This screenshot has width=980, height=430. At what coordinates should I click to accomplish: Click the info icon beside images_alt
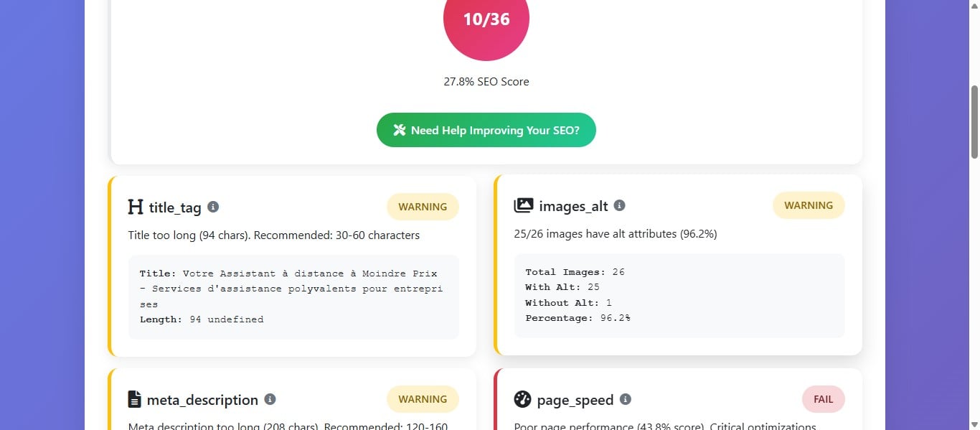coord(620,205)
